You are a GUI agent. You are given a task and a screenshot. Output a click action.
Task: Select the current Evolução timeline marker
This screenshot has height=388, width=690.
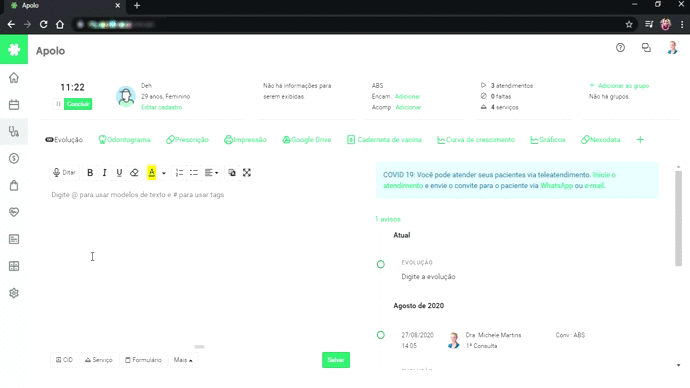pos(381,264)
